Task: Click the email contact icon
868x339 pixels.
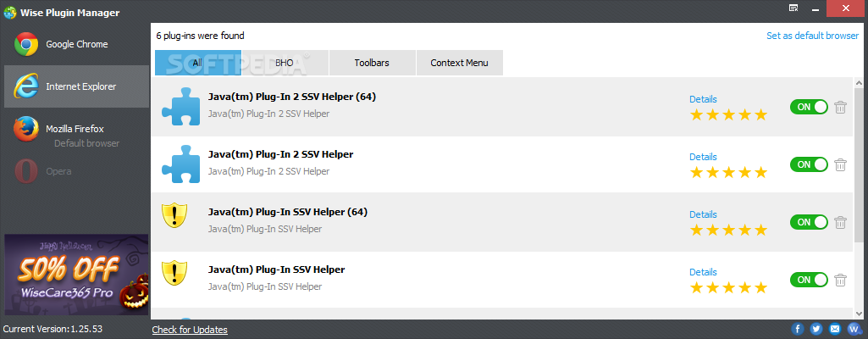Action: [x=835, y=329]
